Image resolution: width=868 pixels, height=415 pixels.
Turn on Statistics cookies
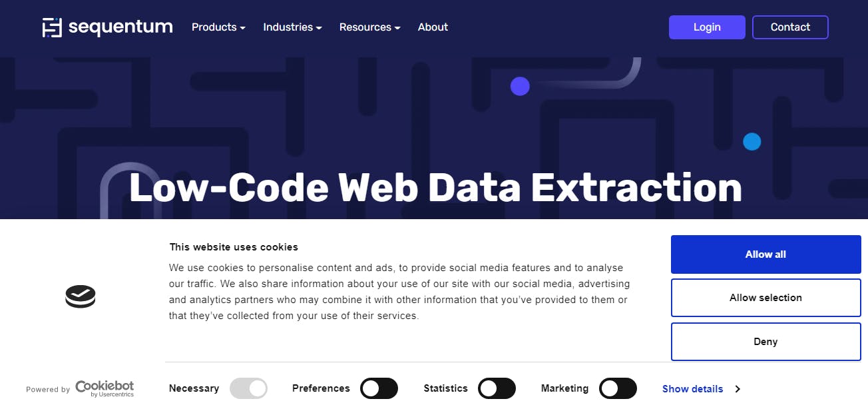point(497,388)
